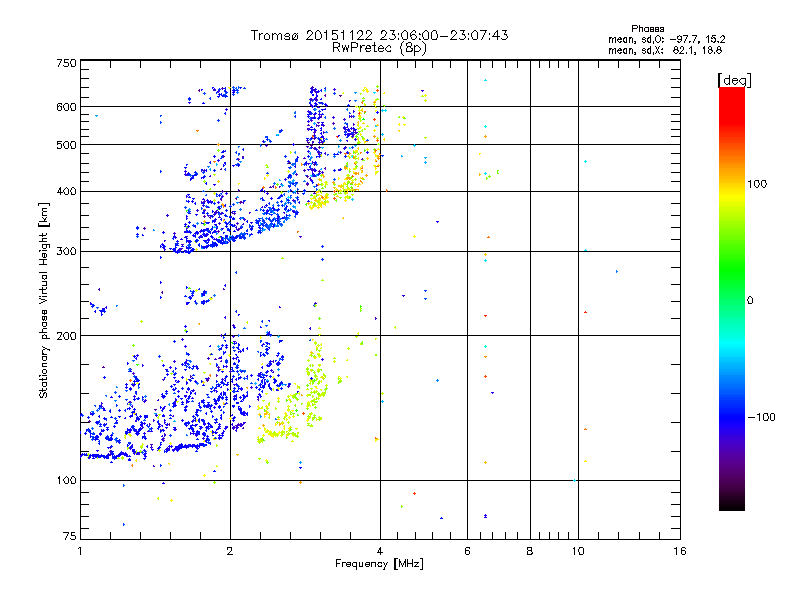This screenshot has width=800, height=600.
Task: Click the '400' y-axis tick label
Action: coord(66,192)
